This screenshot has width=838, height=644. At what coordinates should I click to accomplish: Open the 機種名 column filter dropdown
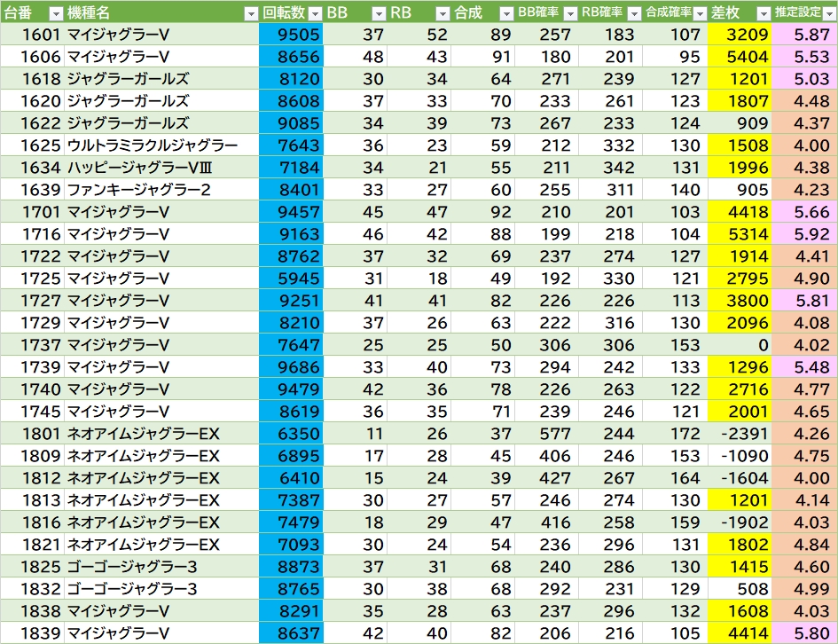[250, 13]
